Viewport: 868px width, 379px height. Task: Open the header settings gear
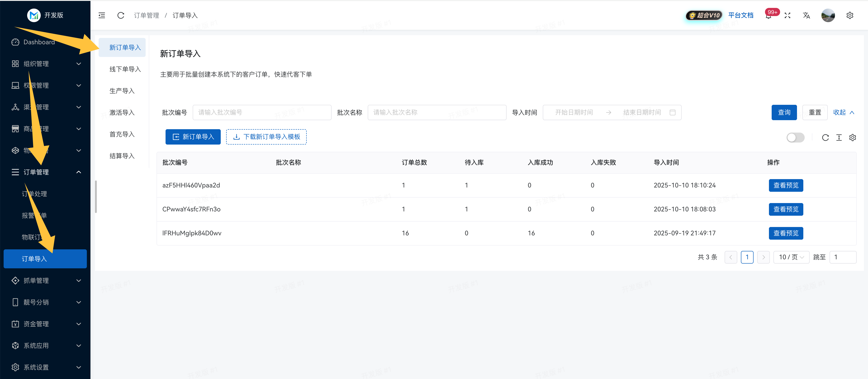tap(849, 16)
